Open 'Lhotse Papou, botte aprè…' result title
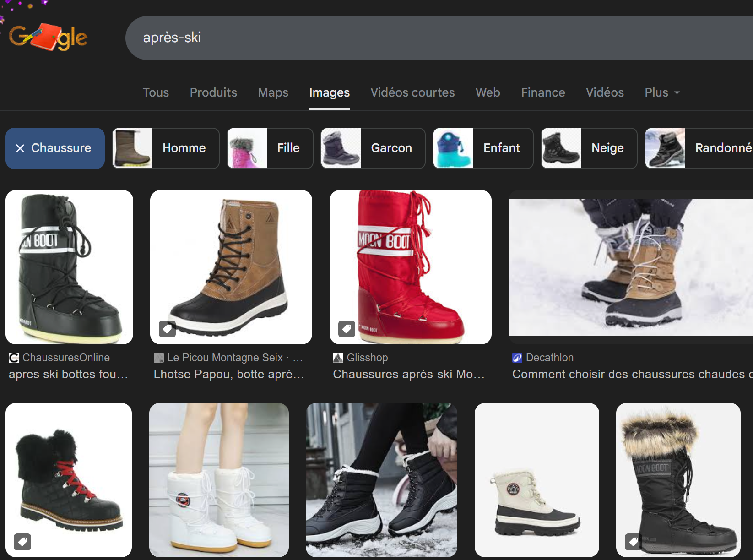Screen dimensions: 753x560 coord(229,374)
